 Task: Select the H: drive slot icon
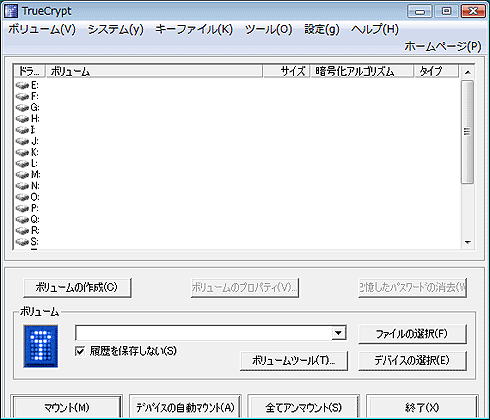tap(22, 119)
